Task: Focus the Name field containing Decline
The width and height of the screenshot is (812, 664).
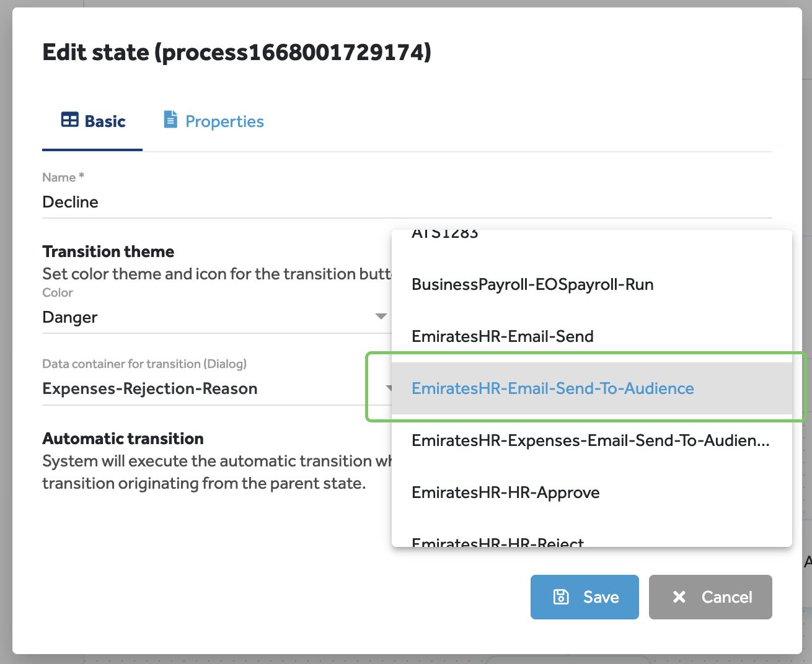Action: tap(217, 202)
